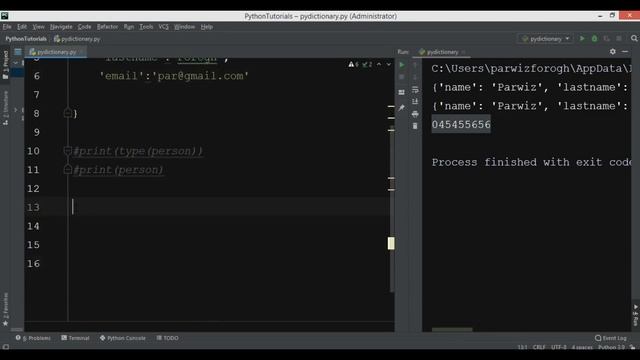
Task: Toggle fold marker on line 10 comment
Action: coord(68,151)
